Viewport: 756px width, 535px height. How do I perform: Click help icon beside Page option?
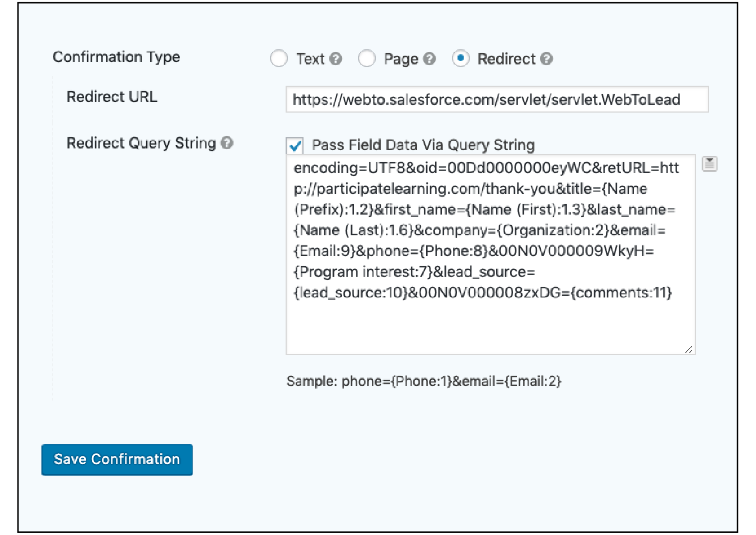tap(430, 59)
